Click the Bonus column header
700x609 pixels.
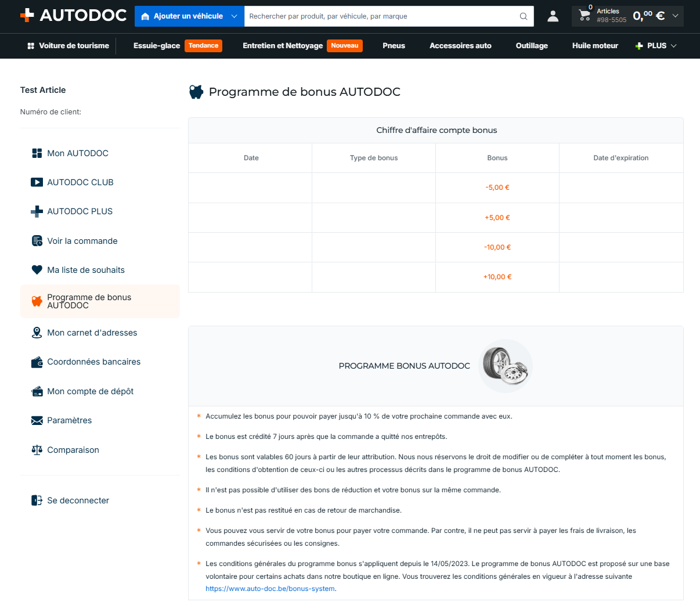click(x=497, y=158)
